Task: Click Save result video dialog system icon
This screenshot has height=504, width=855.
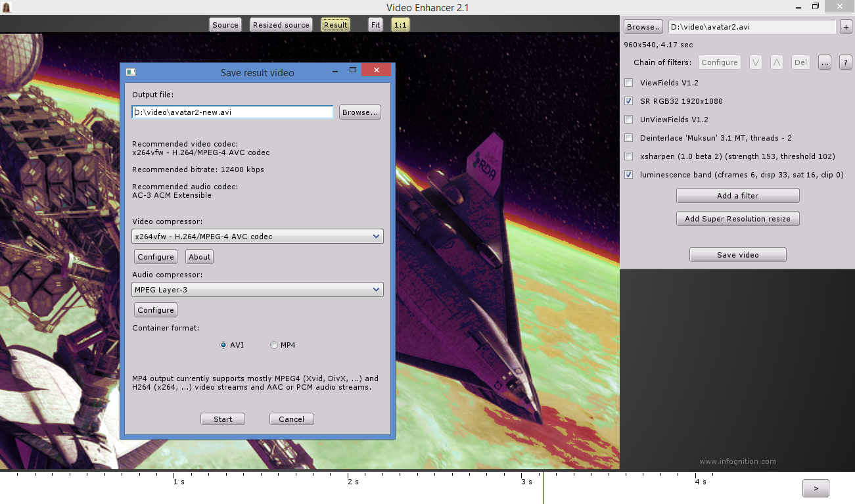Action: [130, 72]
